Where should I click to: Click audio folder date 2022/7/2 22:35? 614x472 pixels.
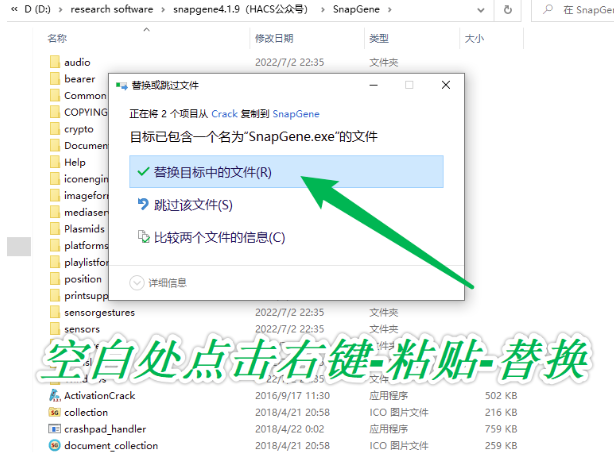click(289, 62)
